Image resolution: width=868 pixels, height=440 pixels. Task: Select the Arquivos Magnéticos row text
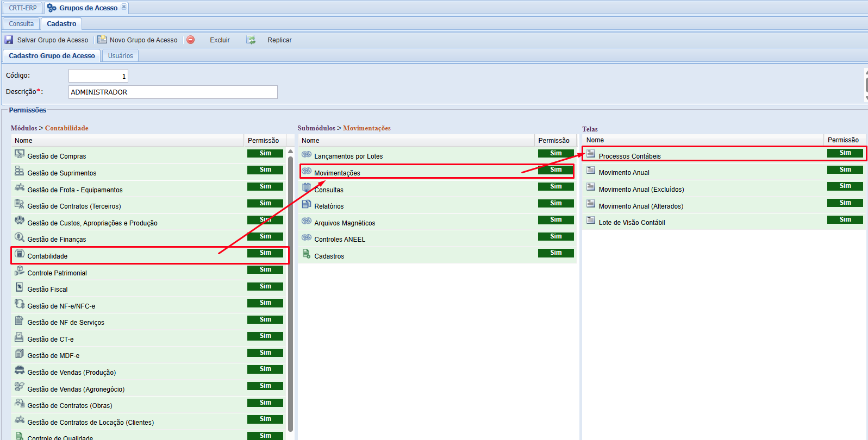pos(345,223)
